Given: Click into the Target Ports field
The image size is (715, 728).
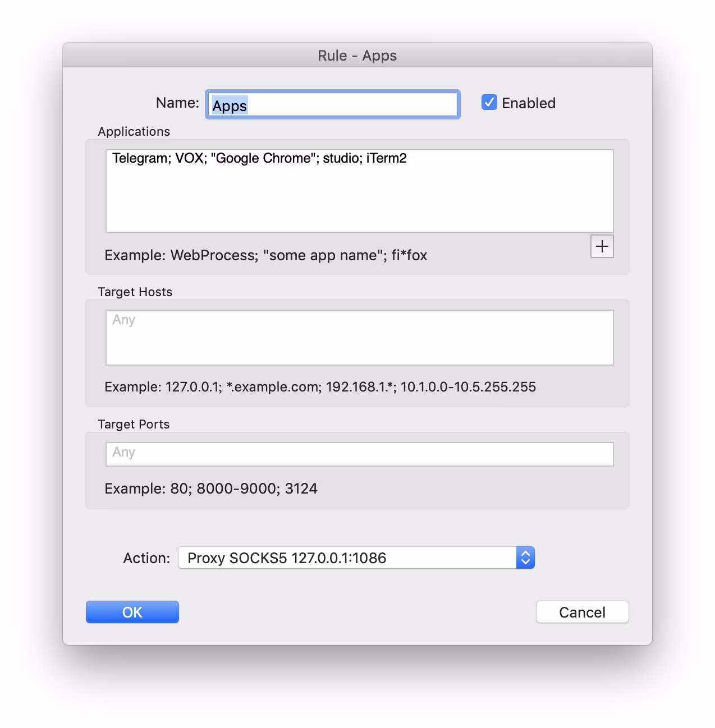Looking at the screenshot, I should 359,454.
